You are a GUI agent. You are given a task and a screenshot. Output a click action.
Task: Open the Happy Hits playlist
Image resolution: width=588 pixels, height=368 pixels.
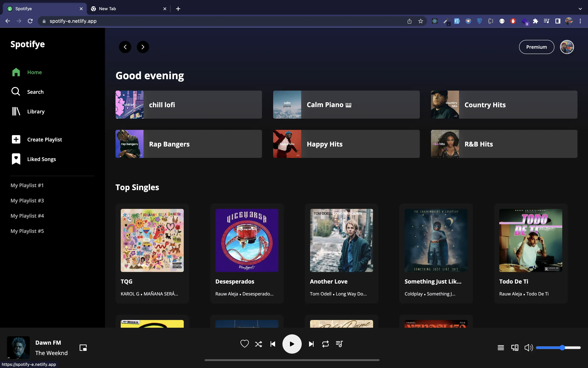coord(346,144)
